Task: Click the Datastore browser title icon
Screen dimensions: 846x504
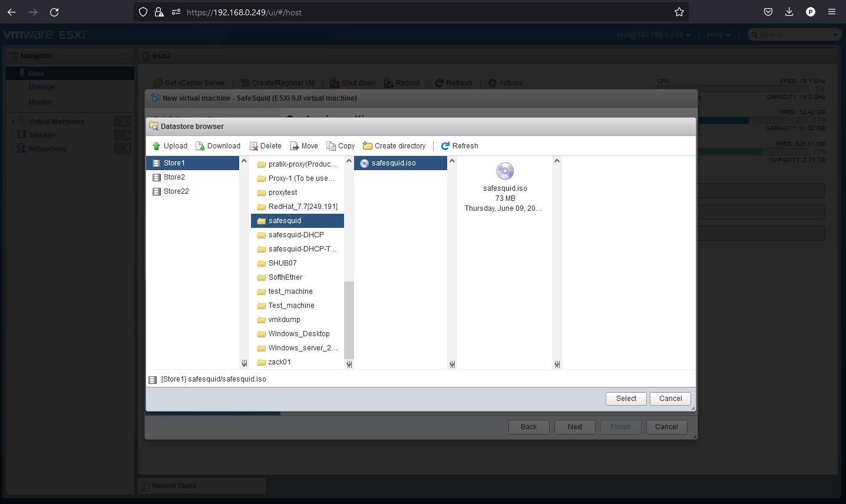Action: [x=154, y=126]
